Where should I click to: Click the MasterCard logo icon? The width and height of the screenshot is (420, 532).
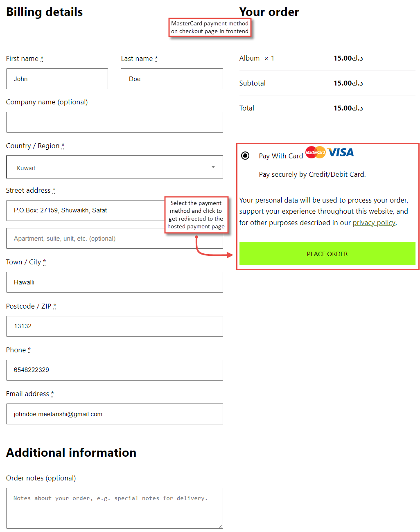point(315,152)
